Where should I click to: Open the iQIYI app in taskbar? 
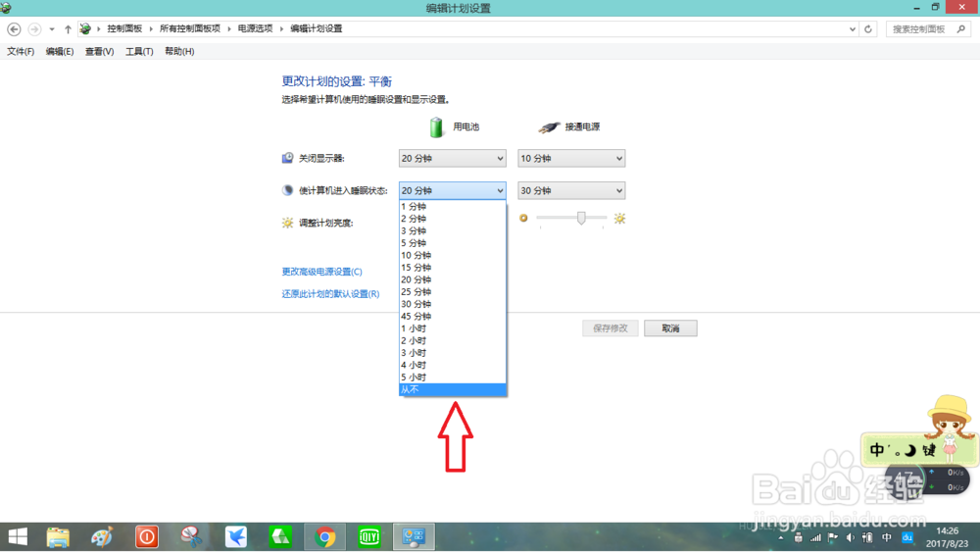click(369, 537)
